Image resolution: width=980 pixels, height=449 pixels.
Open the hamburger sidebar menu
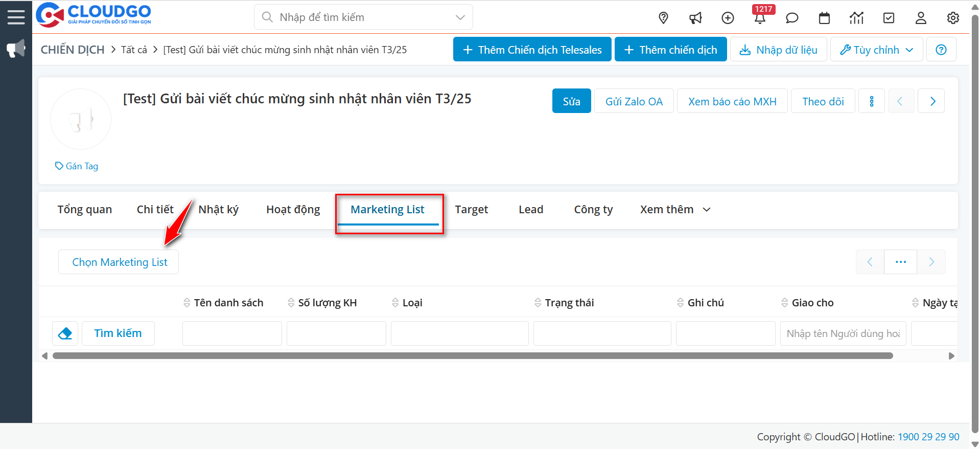coord(16,17)
